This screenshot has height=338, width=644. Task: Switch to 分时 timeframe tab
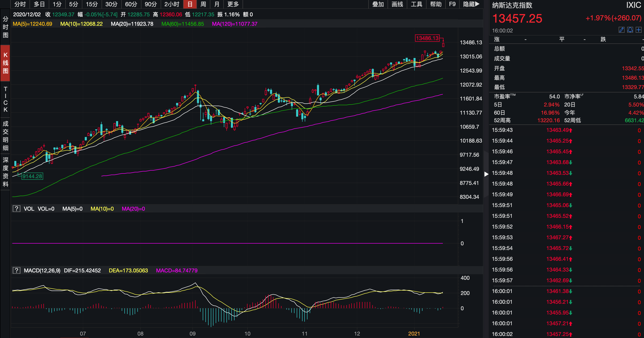click(x=20, y=4)
